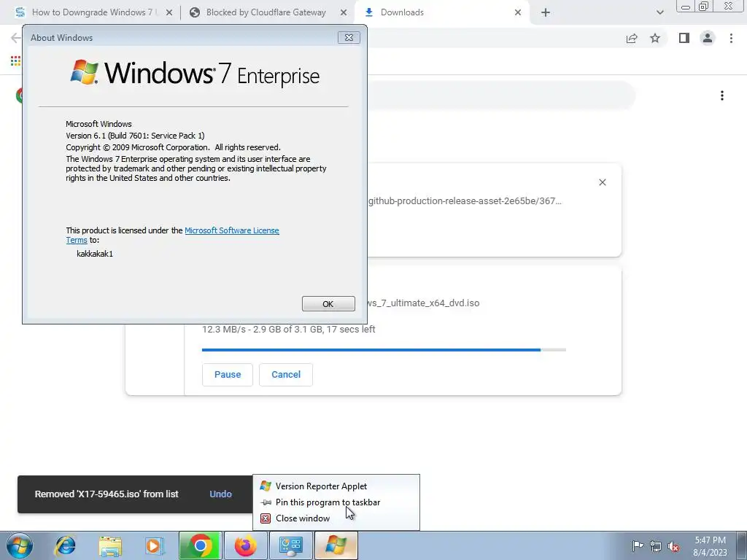Open Windows Media Player from taskbar
The height and width of the screenshot is (560, 747).
tap(155, 545)
